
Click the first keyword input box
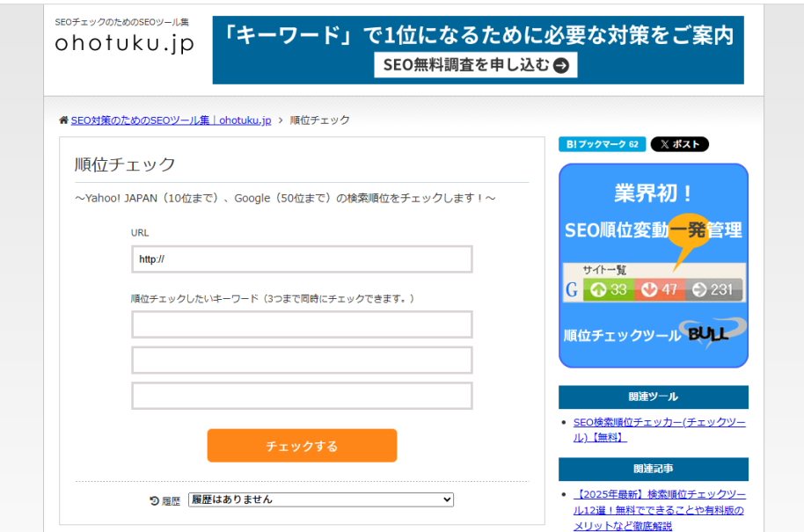click(x=302, y=324)
